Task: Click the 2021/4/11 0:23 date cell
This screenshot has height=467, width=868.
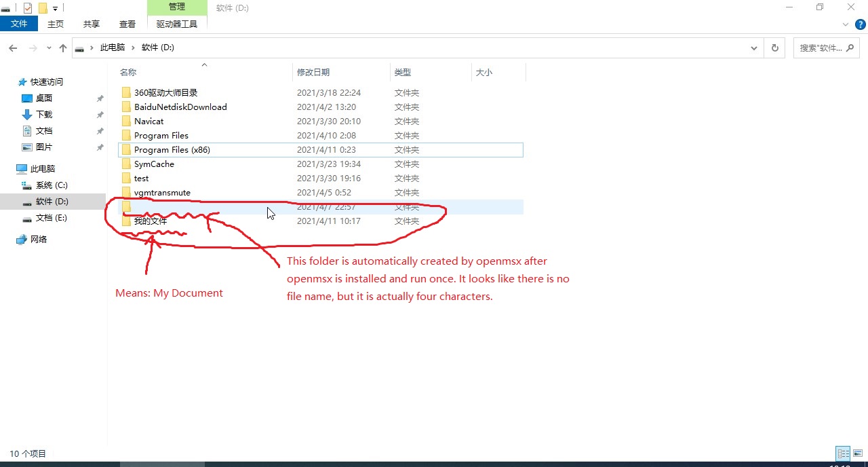Action: (326, 149)
